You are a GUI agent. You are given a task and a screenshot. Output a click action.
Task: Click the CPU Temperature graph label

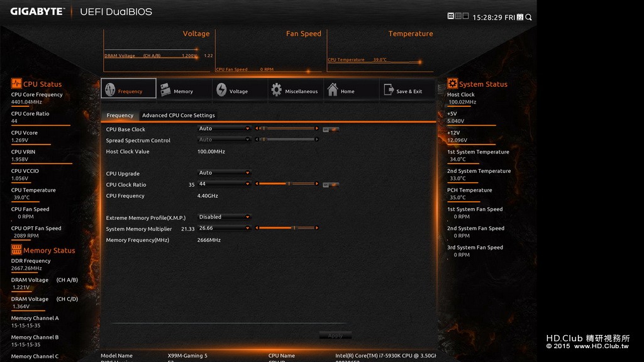pos(346,60)
